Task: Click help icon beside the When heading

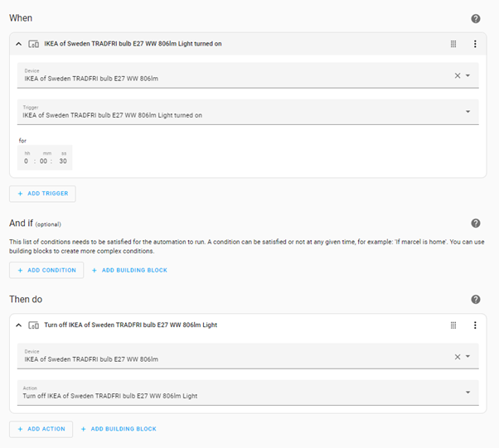Action: tap(475, 18)
